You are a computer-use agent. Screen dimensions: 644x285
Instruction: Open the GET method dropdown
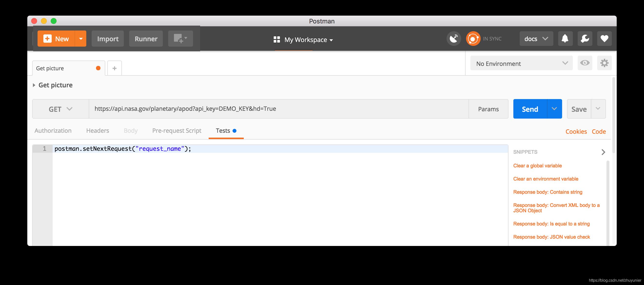pos(60,109)
